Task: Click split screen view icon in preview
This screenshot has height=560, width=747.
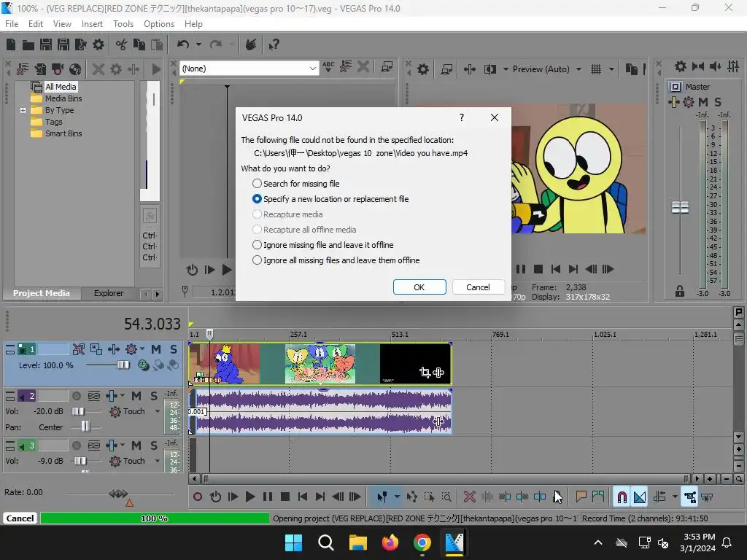Action: pos(490,69)
